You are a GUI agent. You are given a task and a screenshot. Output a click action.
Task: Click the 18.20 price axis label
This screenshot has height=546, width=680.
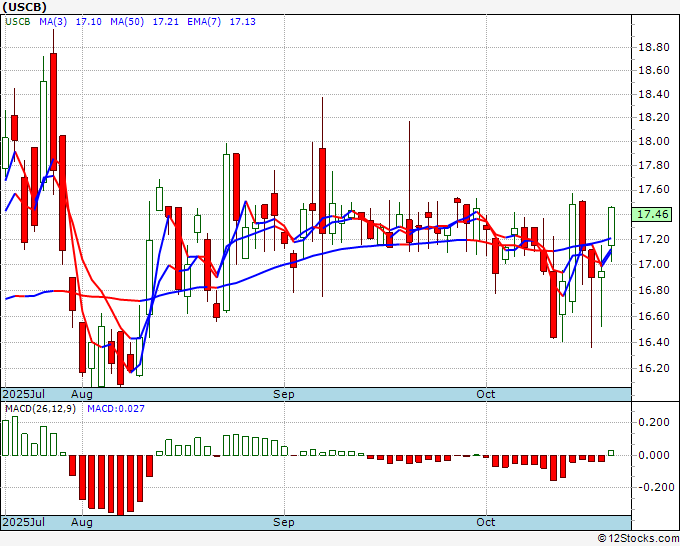click(654, 118)
